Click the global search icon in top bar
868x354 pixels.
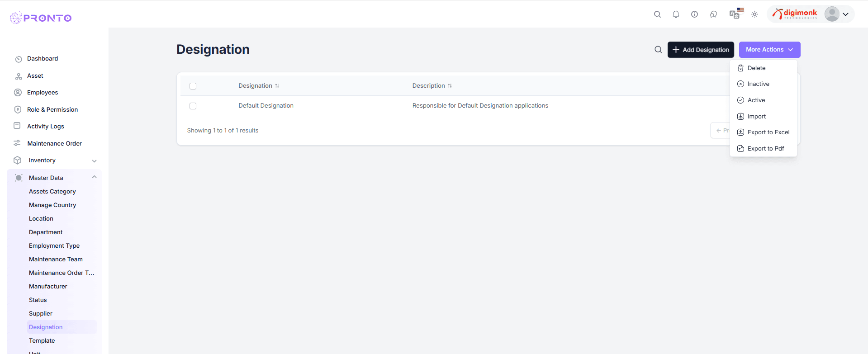657,14
